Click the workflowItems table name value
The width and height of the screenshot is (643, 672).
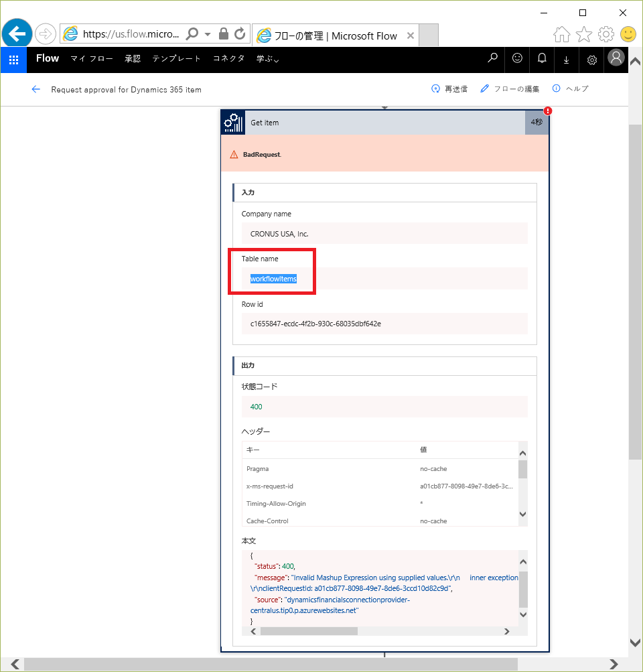273,279
